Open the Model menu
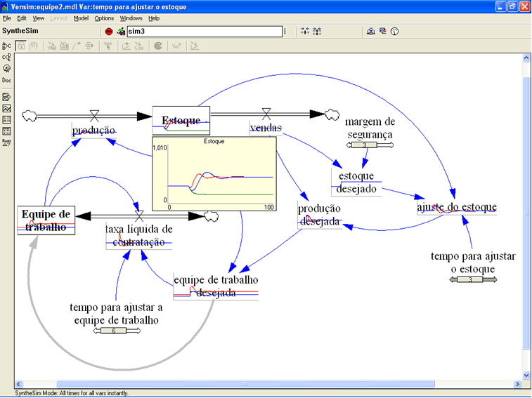This screenshot has height=398, width=532. (x=81, y=18)
